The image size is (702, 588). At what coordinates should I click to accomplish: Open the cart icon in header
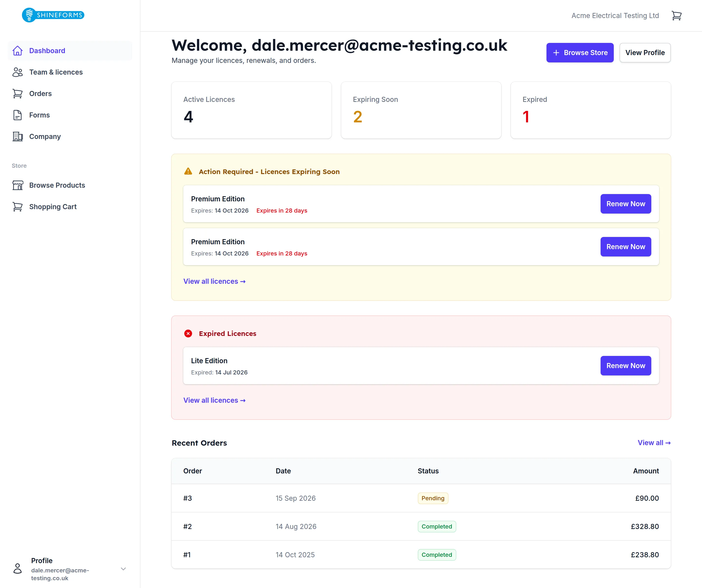(676, 15)
